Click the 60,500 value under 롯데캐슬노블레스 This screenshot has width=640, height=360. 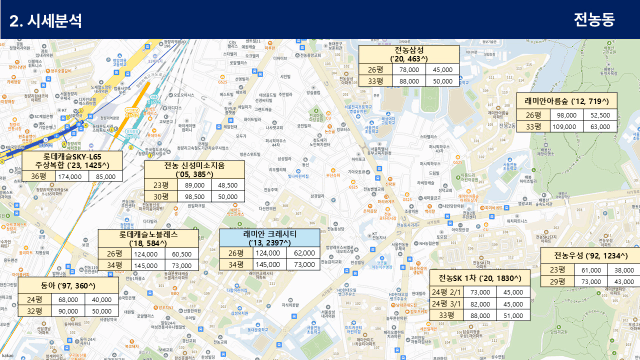pos(182,254)
